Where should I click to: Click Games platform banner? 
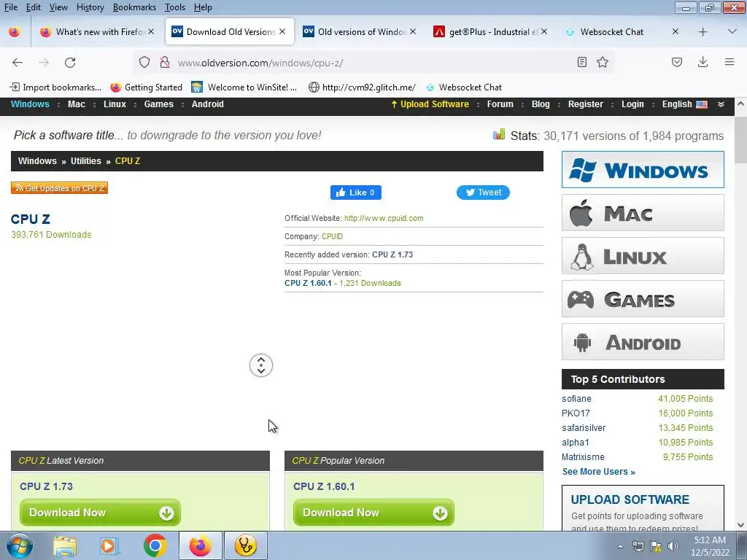(643, 298)
